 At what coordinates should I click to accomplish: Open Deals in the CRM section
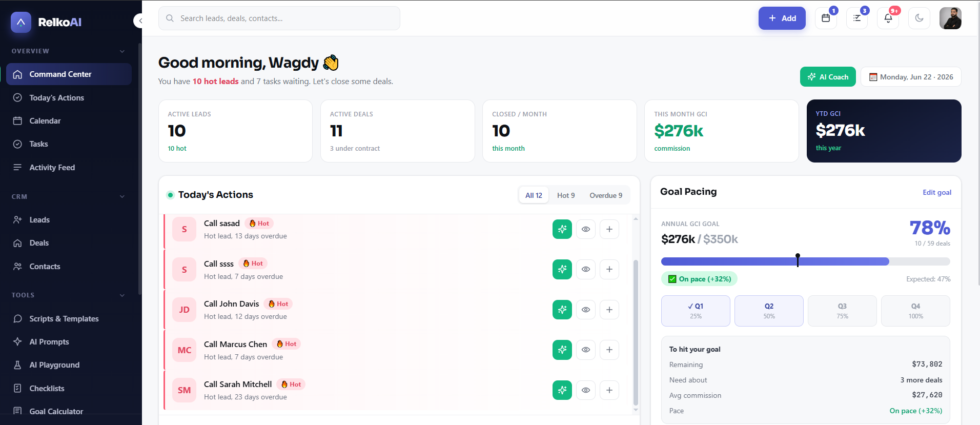pos(69,243)
